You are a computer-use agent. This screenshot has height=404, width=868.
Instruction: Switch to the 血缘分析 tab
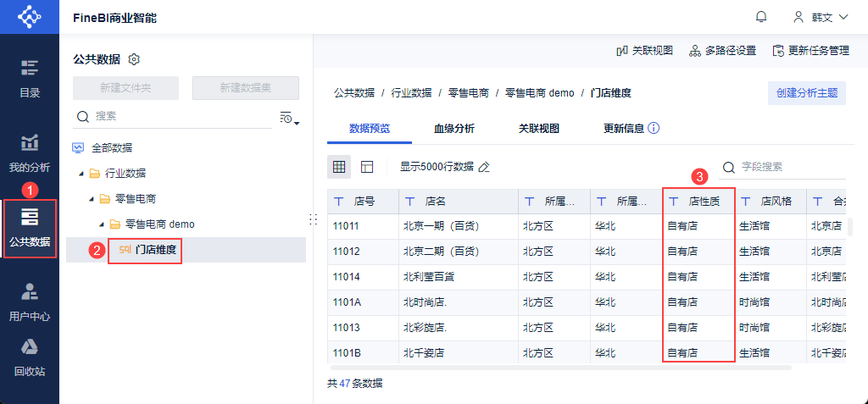coord(453,129)
